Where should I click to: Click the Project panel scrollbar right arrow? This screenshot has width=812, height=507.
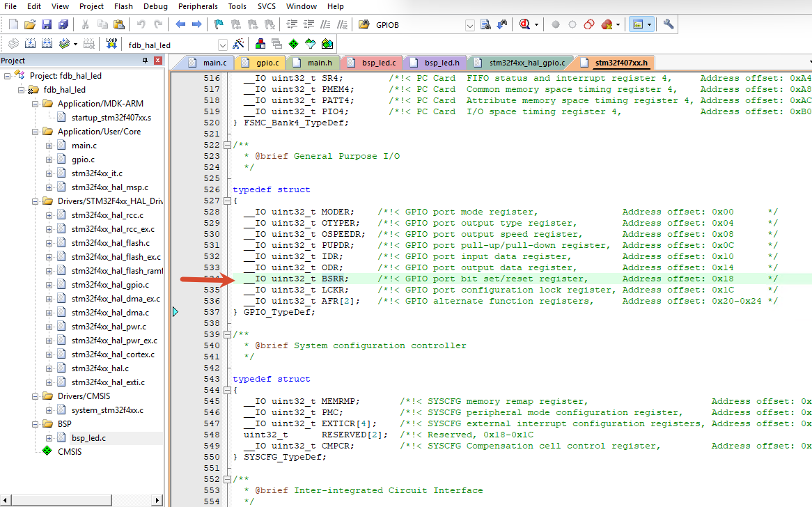[157, 500]
